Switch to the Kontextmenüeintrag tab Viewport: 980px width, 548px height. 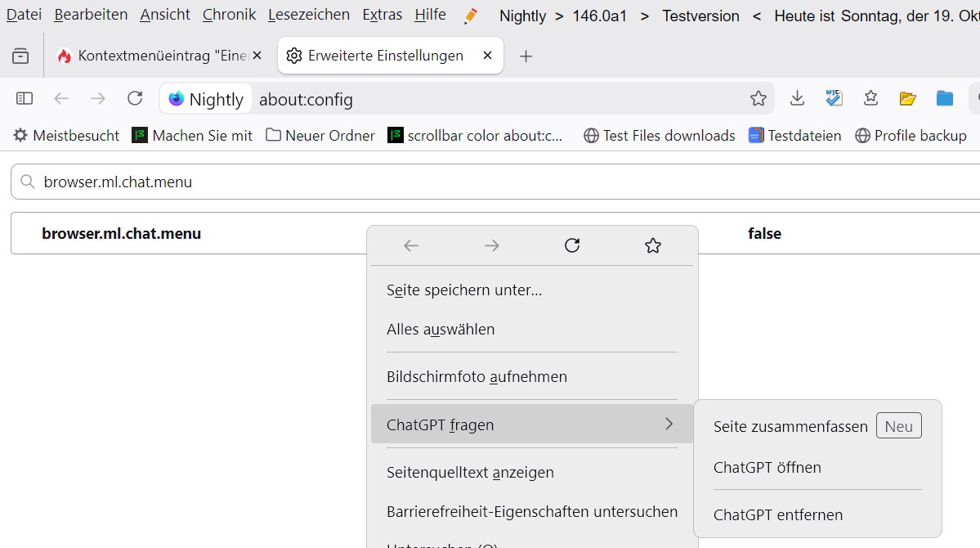tap(154, 56)
